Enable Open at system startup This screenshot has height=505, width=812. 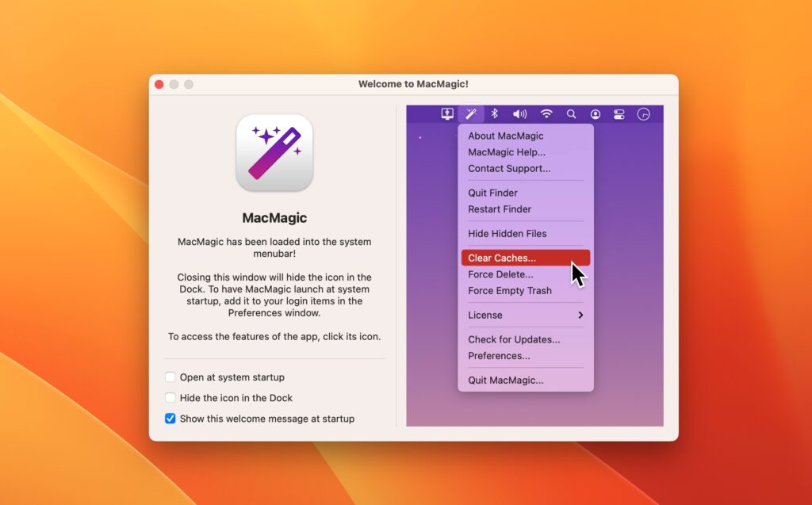coord(170,377)
